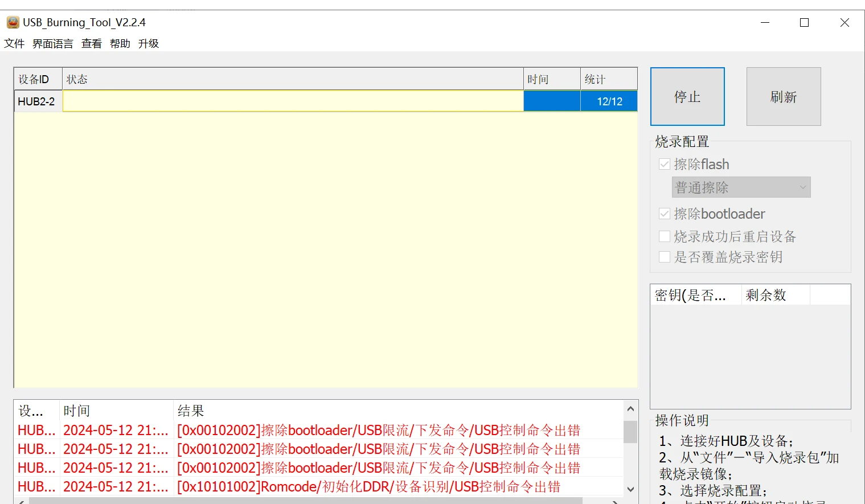Toggle the 擦除flash checkbox
Screen dimensions: 865x504
coord(664,165)
